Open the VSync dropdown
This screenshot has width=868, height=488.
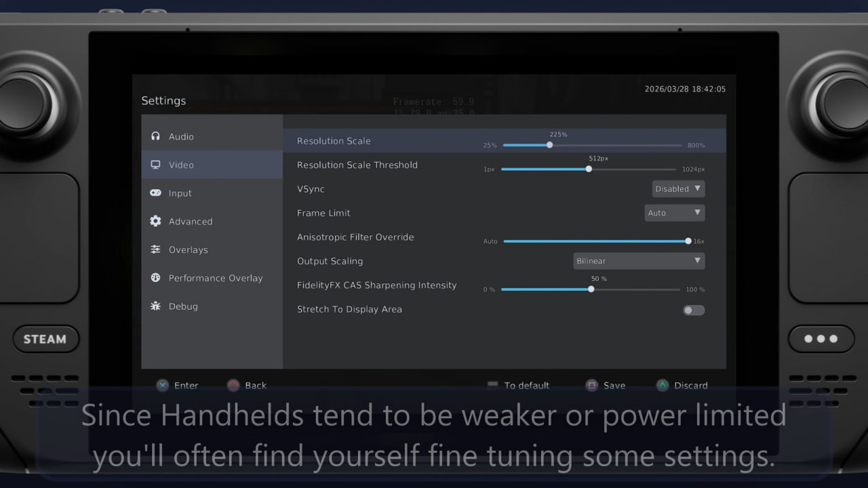click(x=678, y=189)
